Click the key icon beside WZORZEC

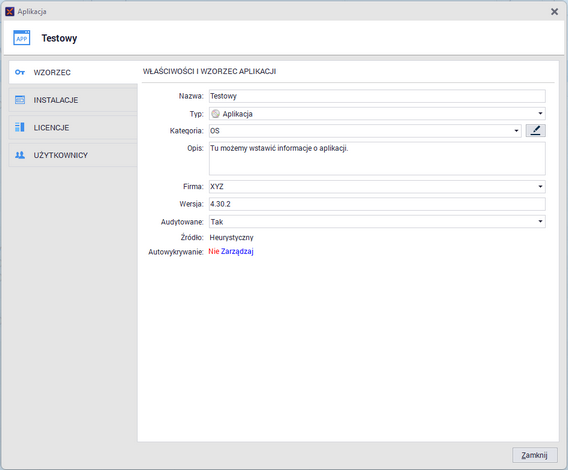click(x=20, y=72)
